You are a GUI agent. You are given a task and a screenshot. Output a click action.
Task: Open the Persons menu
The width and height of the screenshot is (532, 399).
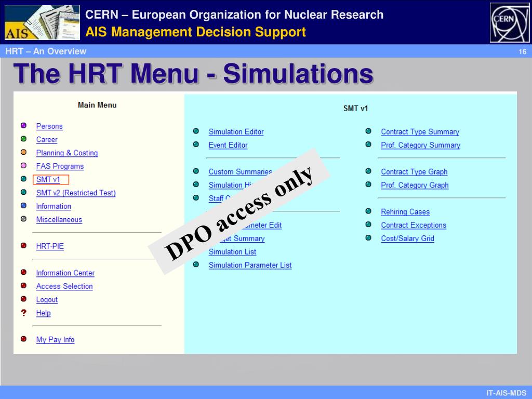tap(49, 126)
